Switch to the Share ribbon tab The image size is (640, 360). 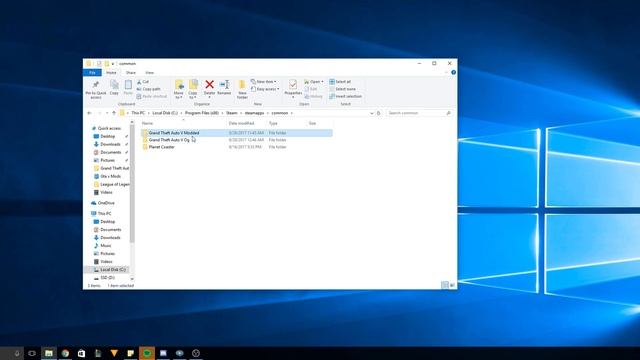click(131, 73)
